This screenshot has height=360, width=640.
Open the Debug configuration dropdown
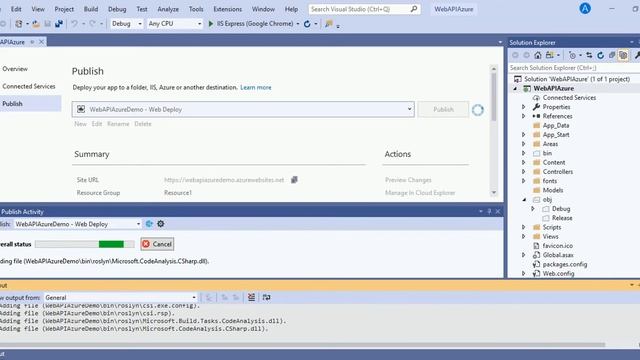(x=127, y=24)
